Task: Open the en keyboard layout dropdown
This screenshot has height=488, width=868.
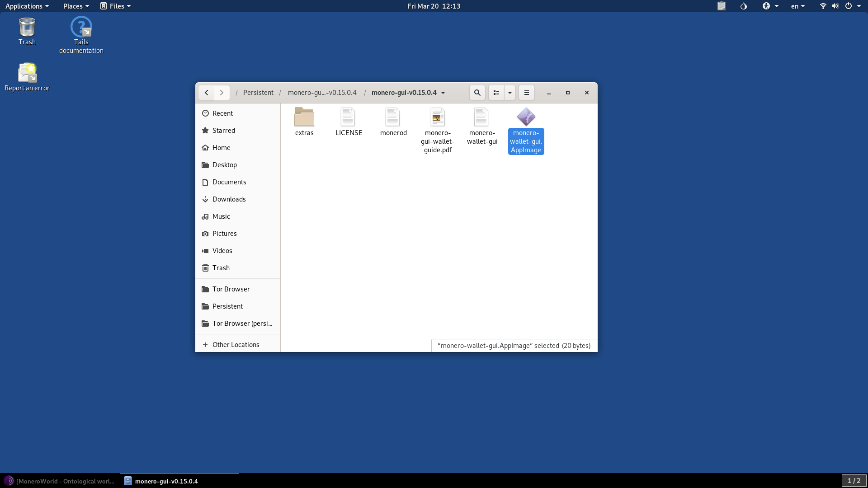Action: (797, 6)
